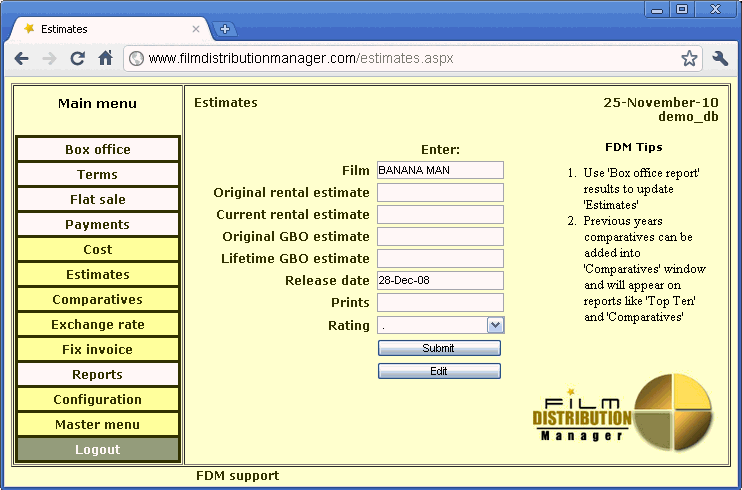Reload the page with refresh icon
Screen dimensions: 742x490
pos(77,58)
